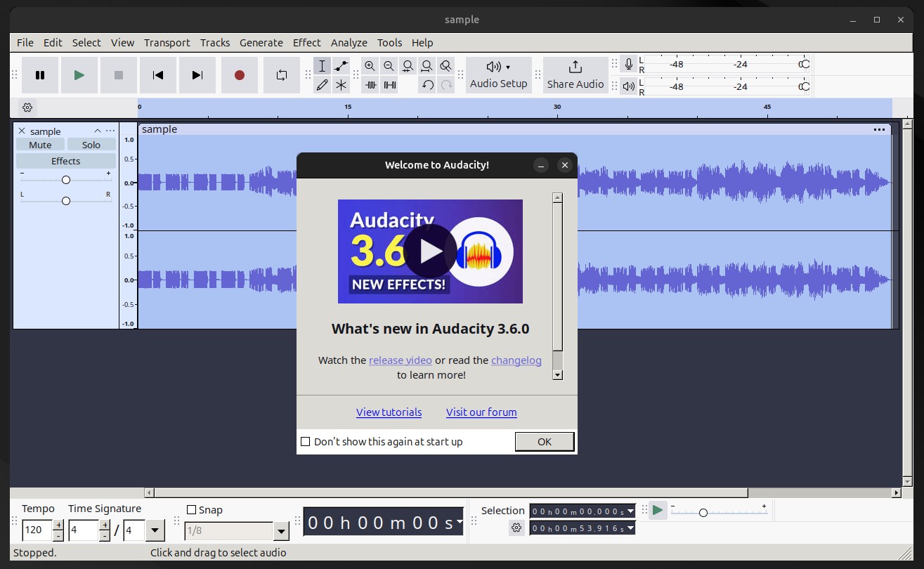The width and height of the screenshot is (924, 569).
Task: Open the Select menu
Action: (x=86, y=43)
